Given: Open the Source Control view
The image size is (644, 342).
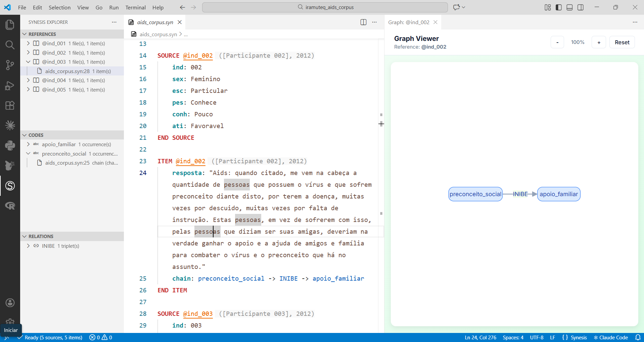Looking at the screenshot, I should pos(10,65).
